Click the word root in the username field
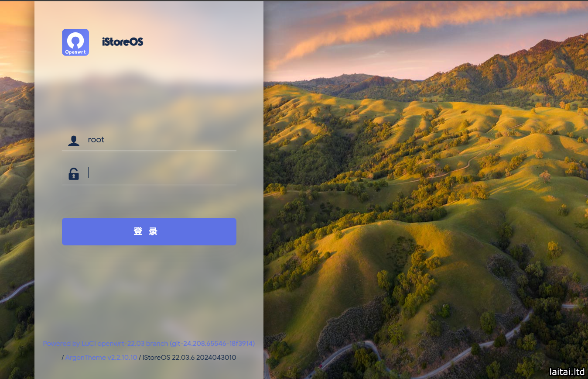The height and width of the screenshot is (379, 588). [96, 140]
